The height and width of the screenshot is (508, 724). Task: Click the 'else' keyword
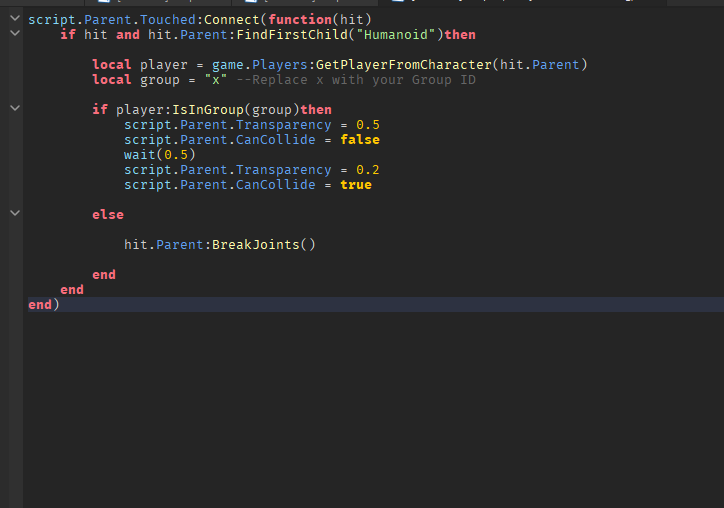point(108,215)
